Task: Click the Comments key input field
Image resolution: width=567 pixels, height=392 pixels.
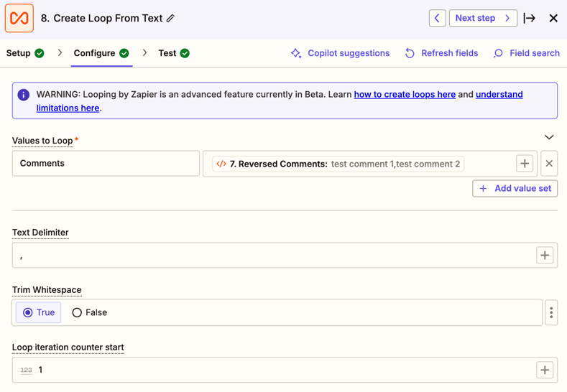Action: pyautogui.click(x=106, y=163)
